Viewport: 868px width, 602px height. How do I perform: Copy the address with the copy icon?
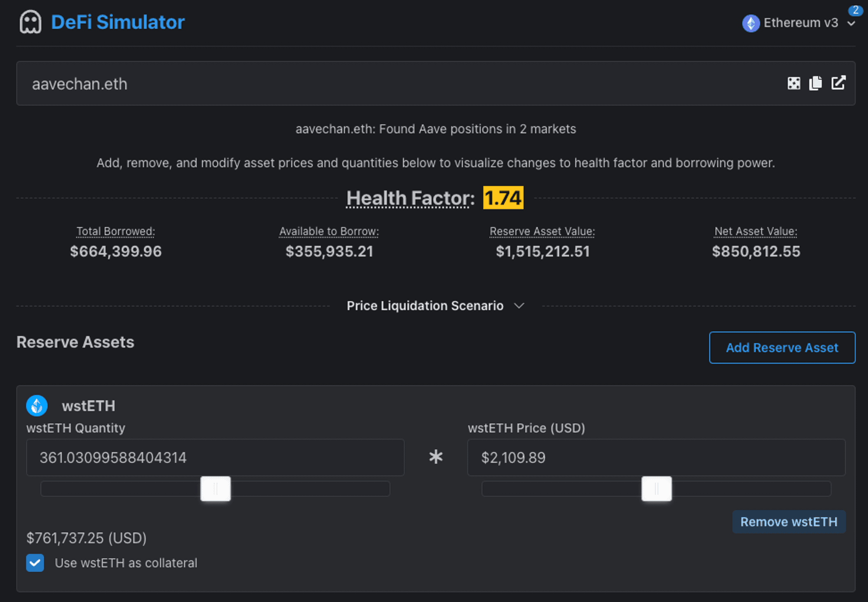815,83
